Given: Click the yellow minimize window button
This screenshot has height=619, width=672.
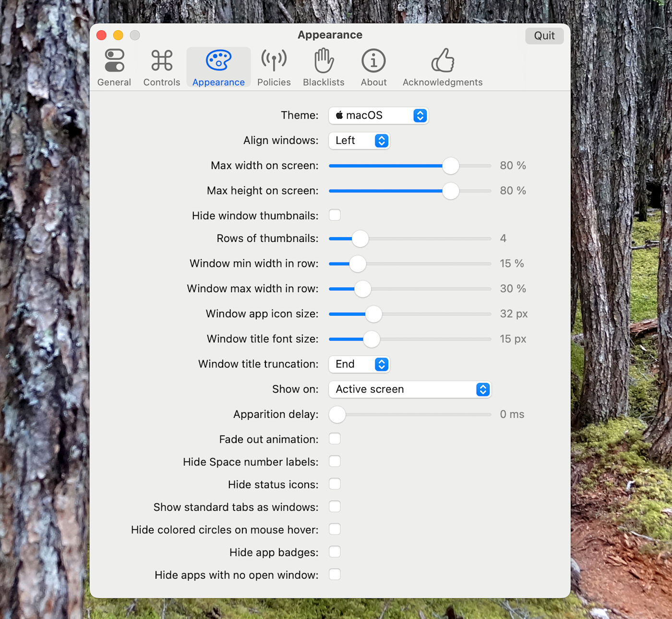Looking at the screenshot, I should click(x=118, y=35).
